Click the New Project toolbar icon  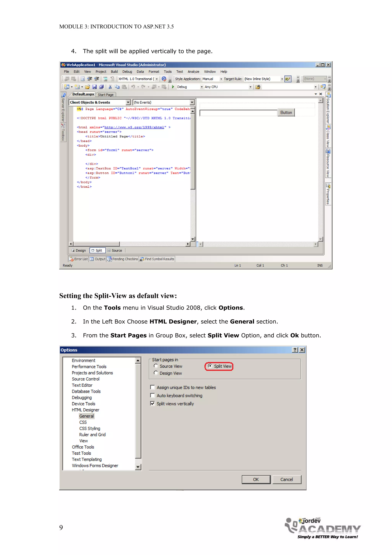pyautogui.click(x=67, y=87)
